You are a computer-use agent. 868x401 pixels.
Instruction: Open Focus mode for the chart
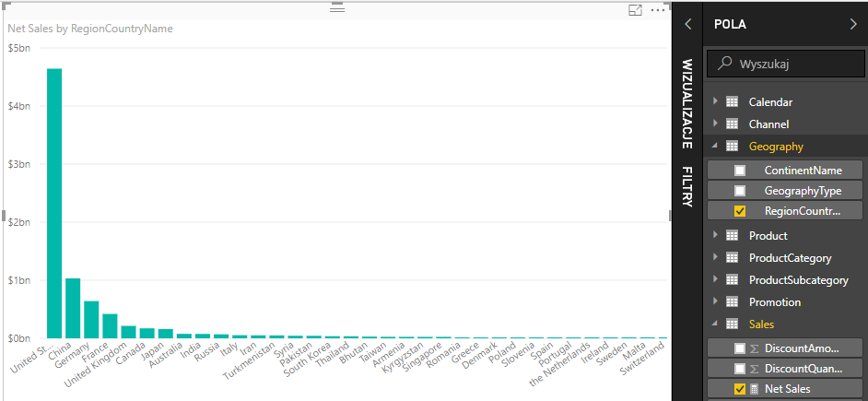click(635, 10)
